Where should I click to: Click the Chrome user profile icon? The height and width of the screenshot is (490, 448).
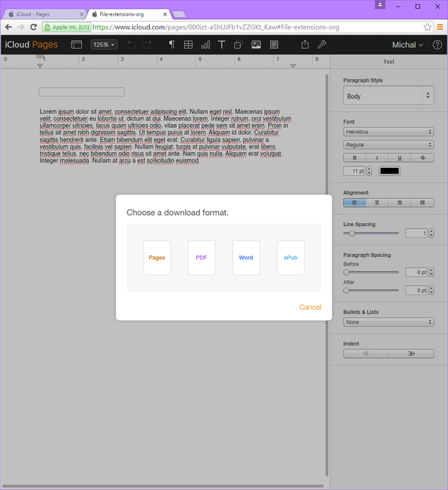pyautogui.click(x=380, y=5)
